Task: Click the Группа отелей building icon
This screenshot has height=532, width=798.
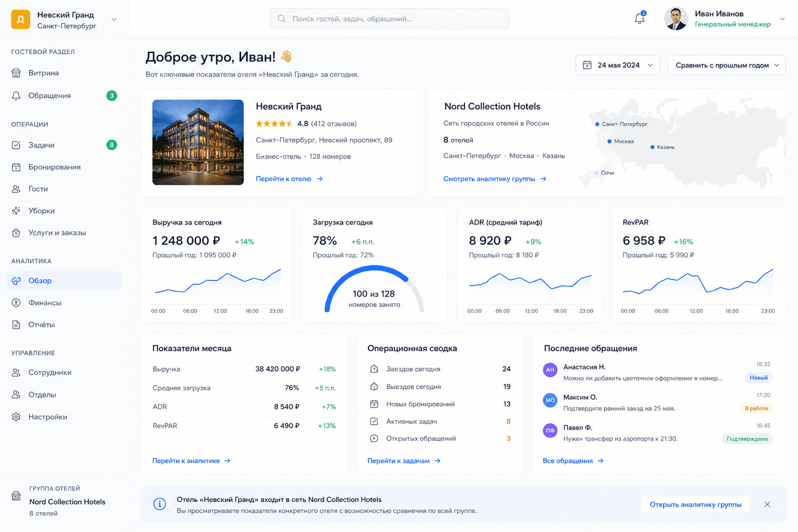Action: pyautogui.click(x=16, y=496)
